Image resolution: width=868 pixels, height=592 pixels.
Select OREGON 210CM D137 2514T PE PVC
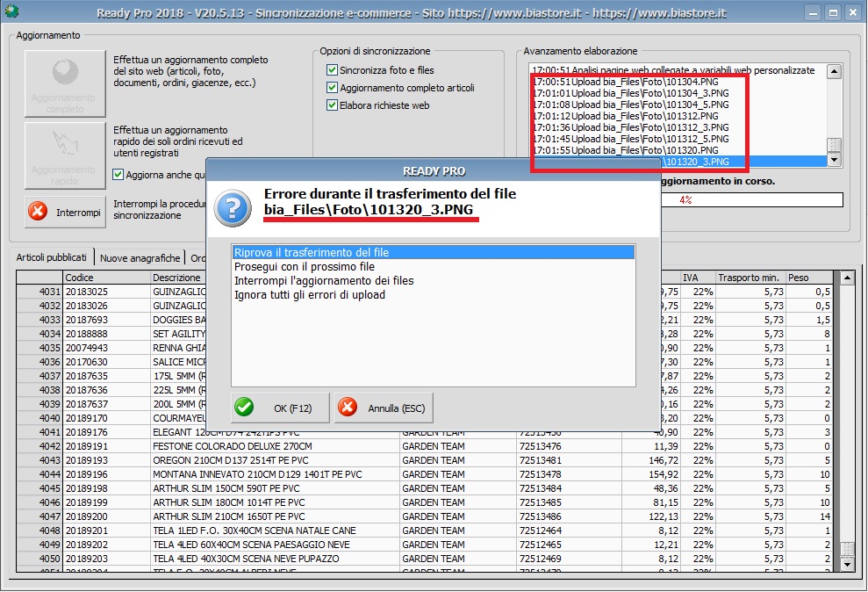point(231,460)
